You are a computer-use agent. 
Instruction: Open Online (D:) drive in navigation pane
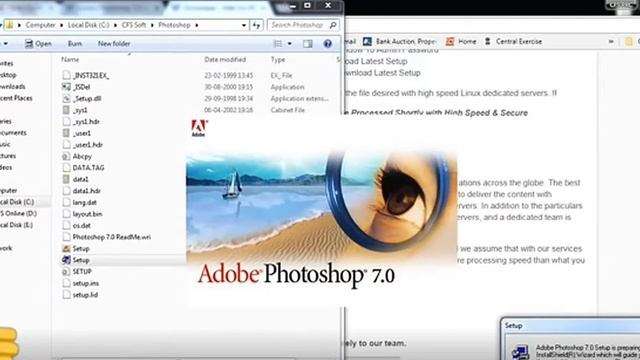click(18, 213)
